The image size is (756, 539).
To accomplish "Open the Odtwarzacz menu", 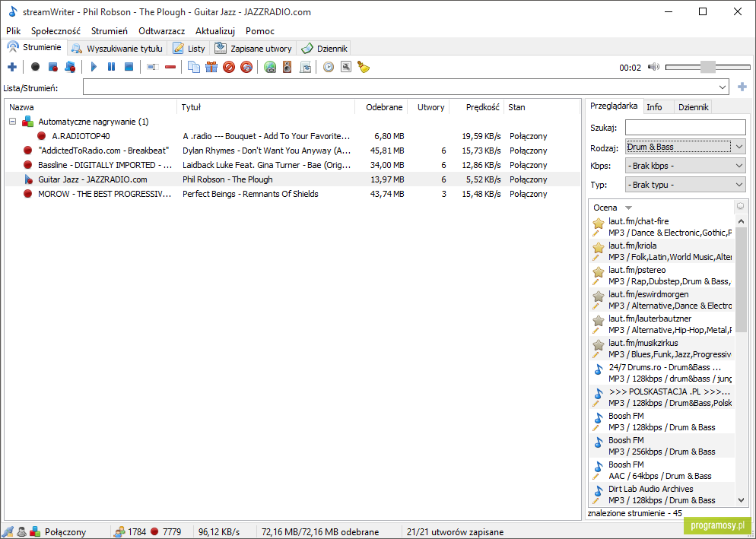I will 161,31.
